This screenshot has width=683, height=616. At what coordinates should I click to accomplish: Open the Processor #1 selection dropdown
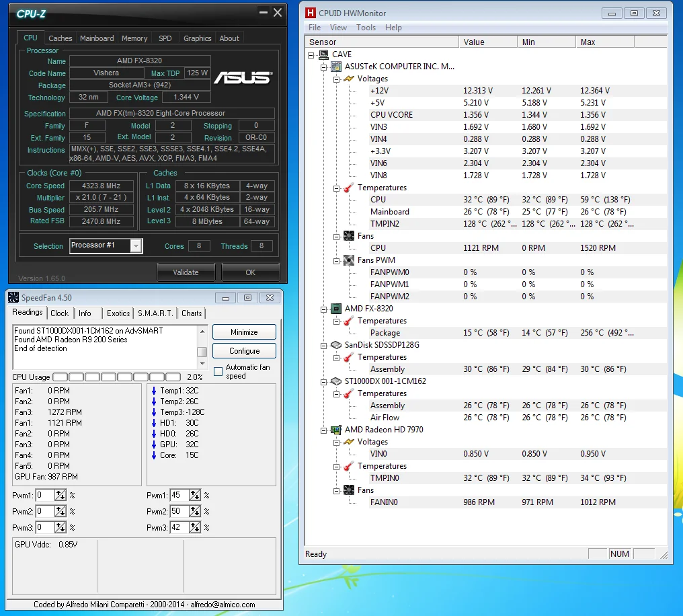136,246
